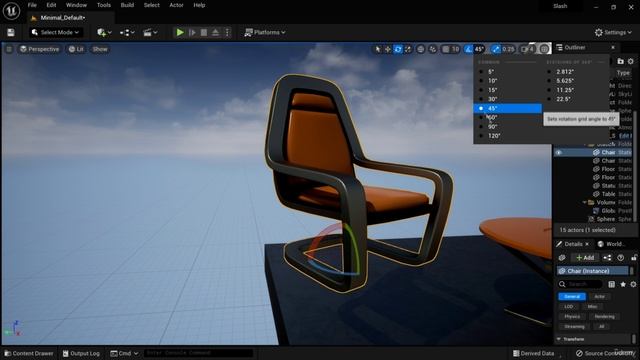
Task: Save the current level with the disk icon
Action: click(x=11, y=32)
